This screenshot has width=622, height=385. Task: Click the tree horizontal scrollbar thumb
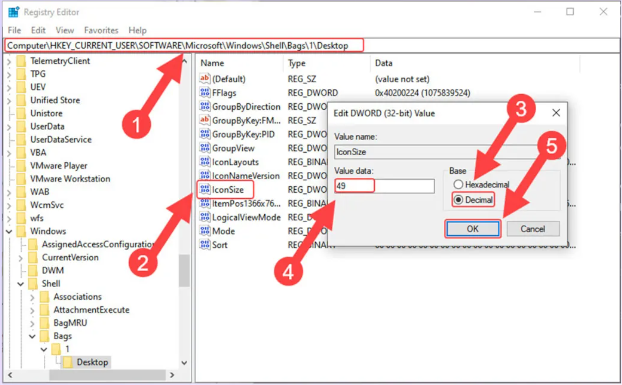[x=107, y=375]
